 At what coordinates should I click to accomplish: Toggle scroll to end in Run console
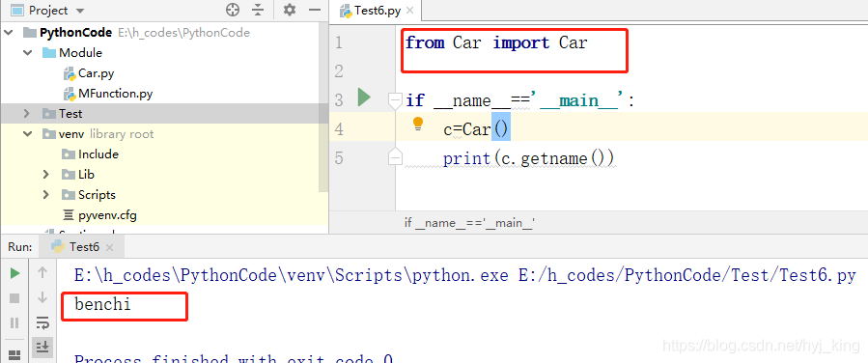(42, 347)
